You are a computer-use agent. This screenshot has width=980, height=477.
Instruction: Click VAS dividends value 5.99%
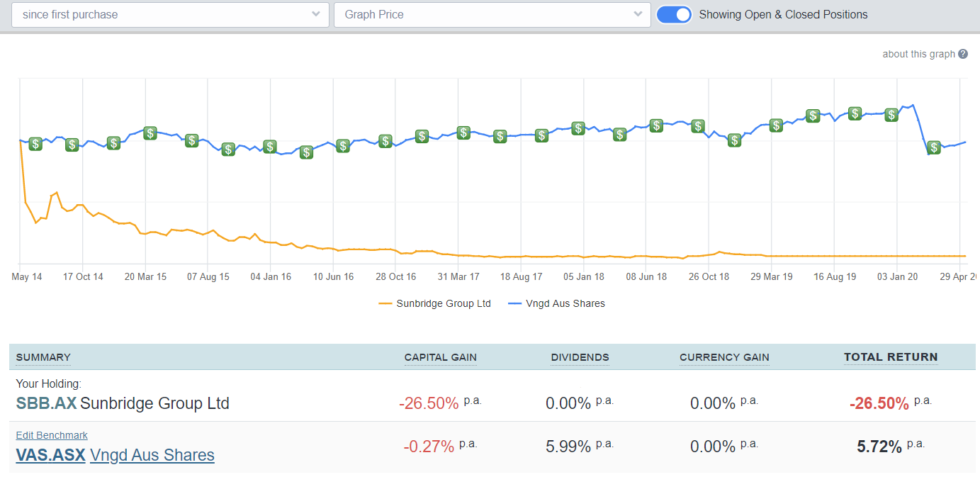click(x=568, y=447)
